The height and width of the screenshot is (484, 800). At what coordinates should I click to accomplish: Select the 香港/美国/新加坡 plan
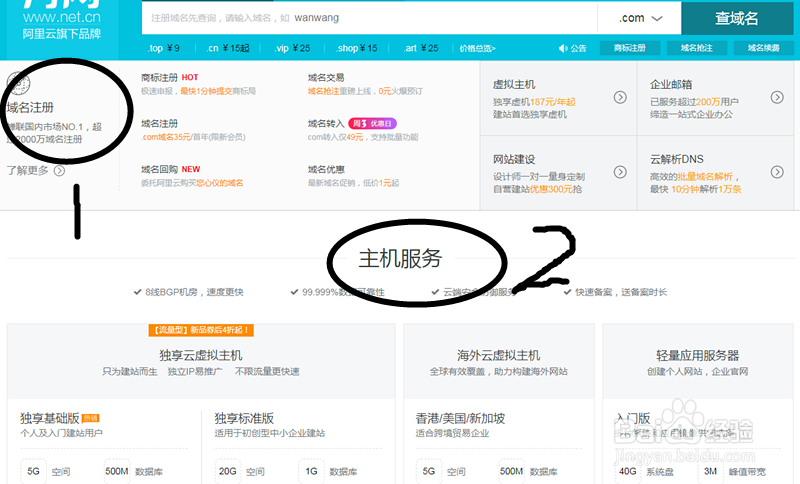click(x=460, y=418)
